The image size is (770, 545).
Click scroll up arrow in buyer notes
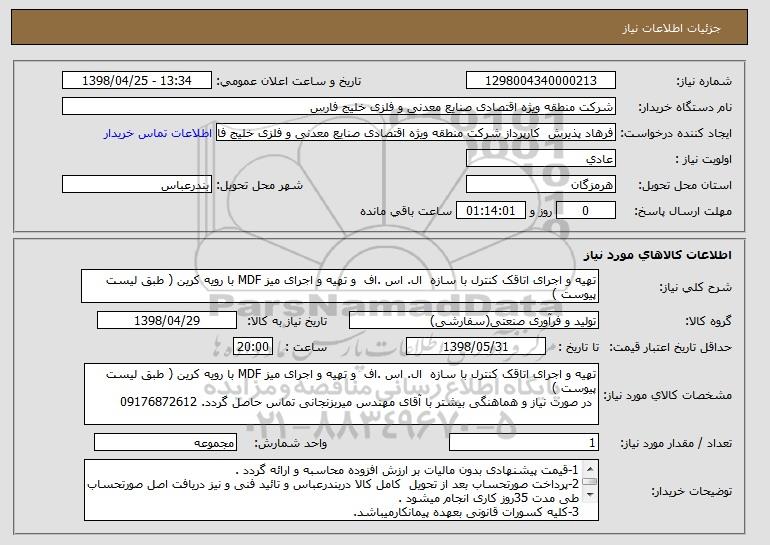(590, 468)
